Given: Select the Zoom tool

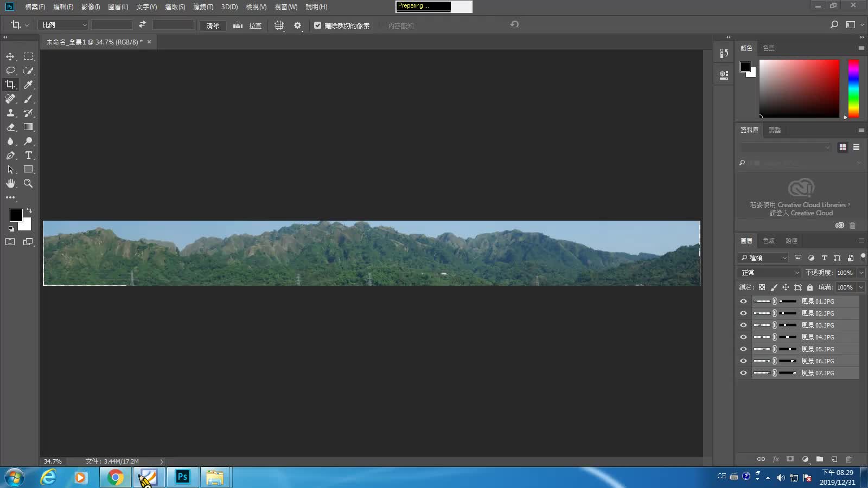Looking at the screenshot, I should pyautogui.click(x=28, y=183).
